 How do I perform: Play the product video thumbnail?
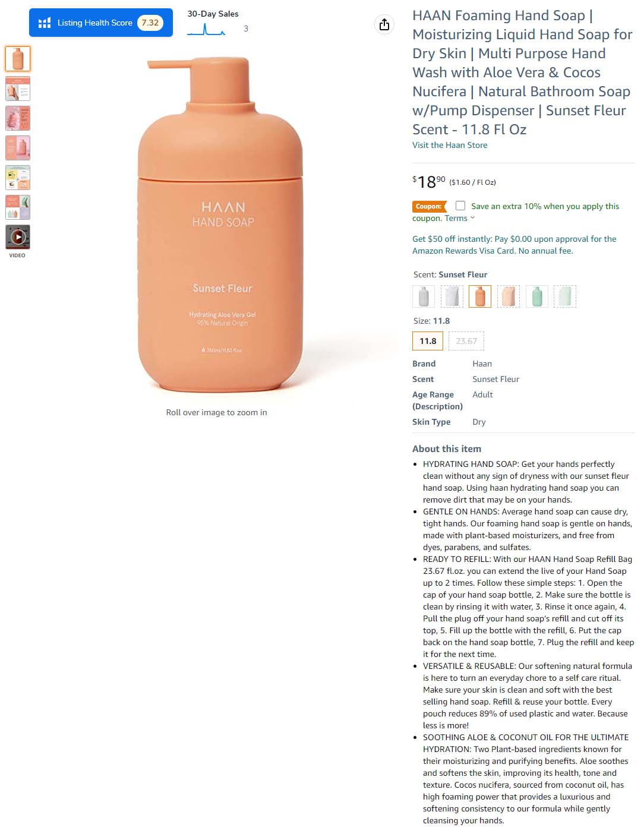pos(18,237)
